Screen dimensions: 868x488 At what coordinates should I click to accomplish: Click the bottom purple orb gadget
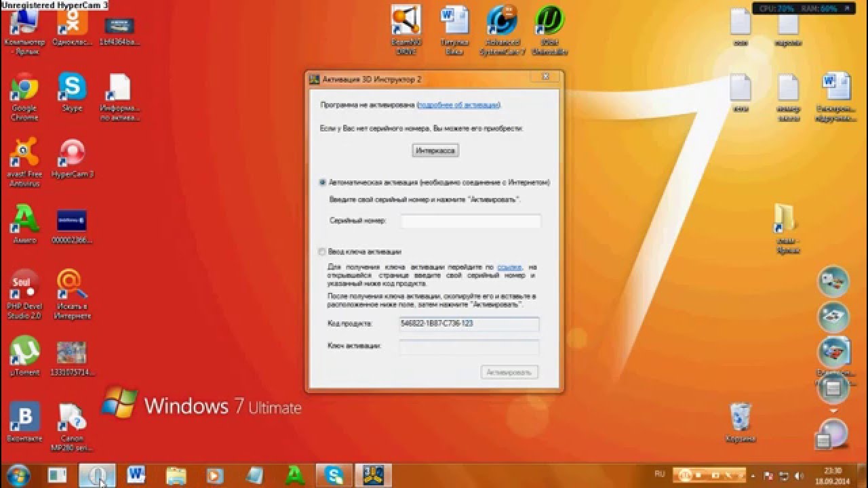pyautogui.click(x=833, y=434)
